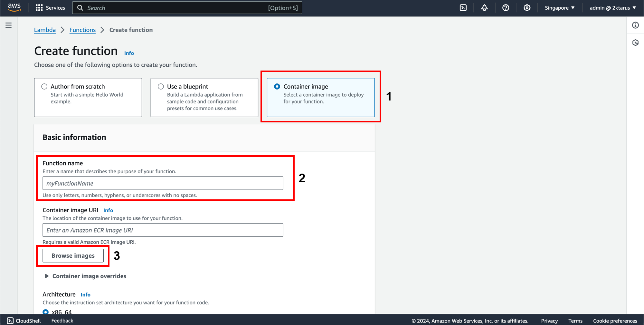
Task: Open the info panel icon at right
Action: pos(635,25)
